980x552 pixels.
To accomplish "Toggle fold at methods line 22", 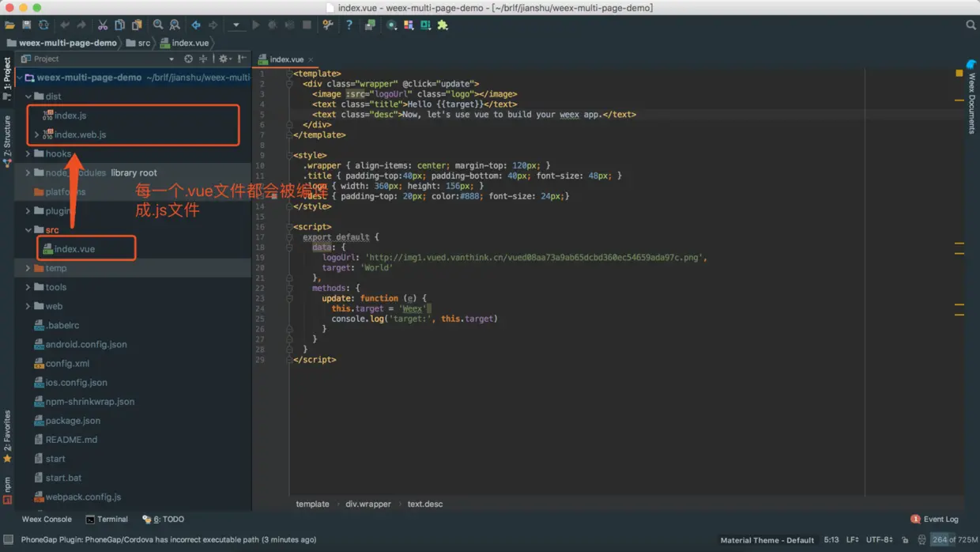I will tap(289, 289).
